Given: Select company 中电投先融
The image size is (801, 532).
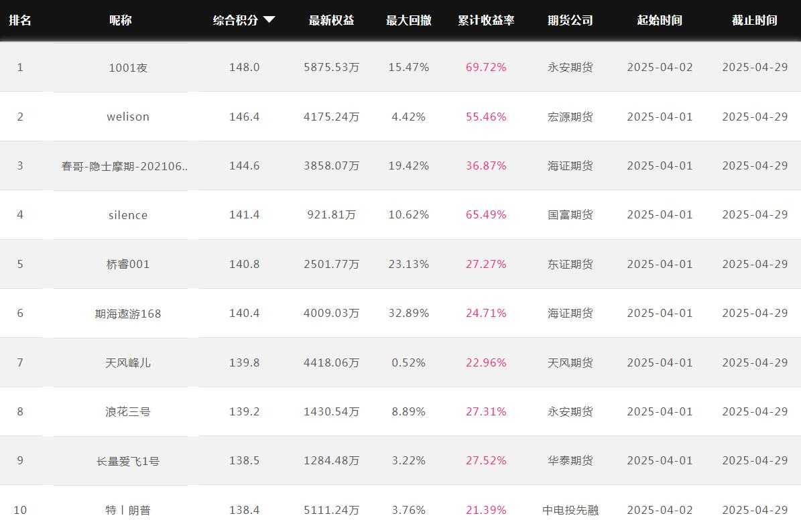Looking at the screenshot, I should click(x=570, y=510).
